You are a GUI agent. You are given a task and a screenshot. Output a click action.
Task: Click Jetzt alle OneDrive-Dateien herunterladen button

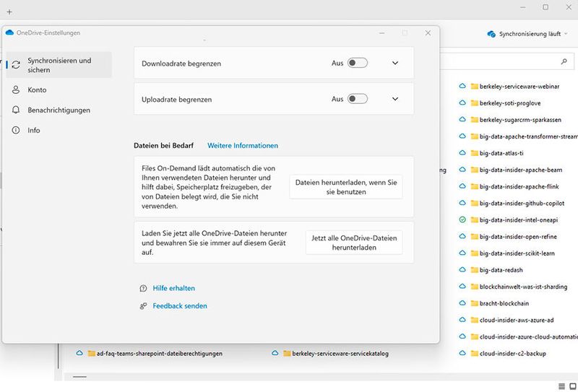click(x=354, y=243)
